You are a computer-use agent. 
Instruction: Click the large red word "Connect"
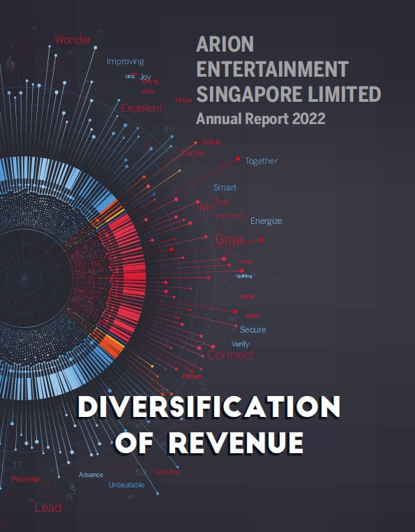[230, 355]
